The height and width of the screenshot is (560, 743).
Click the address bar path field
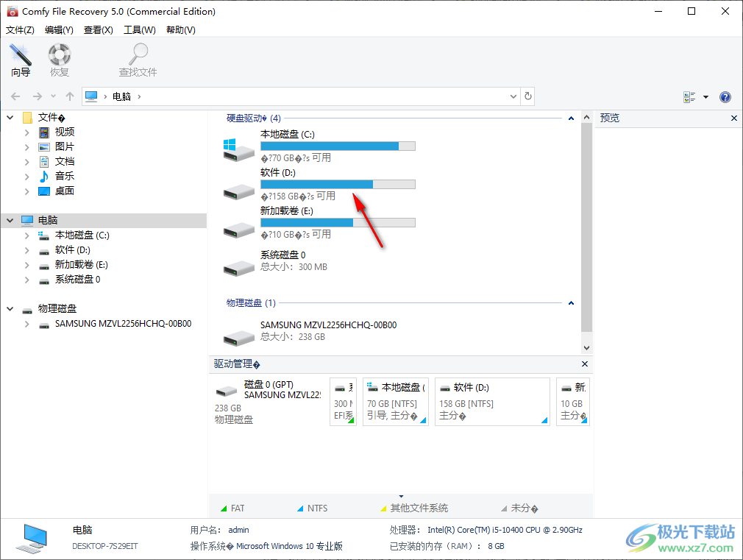click(x=302, y=96)
